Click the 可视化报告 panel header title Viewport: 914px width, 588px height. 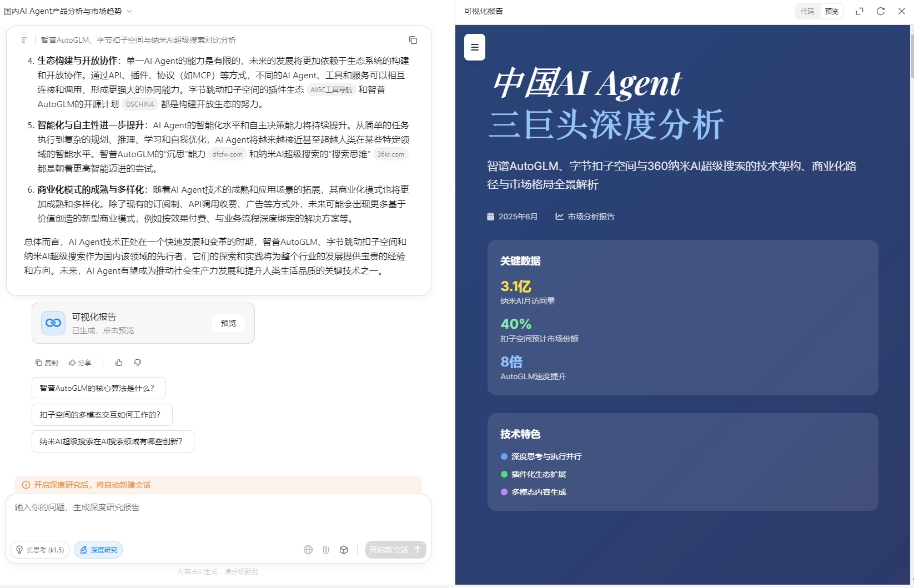(484, 11)
